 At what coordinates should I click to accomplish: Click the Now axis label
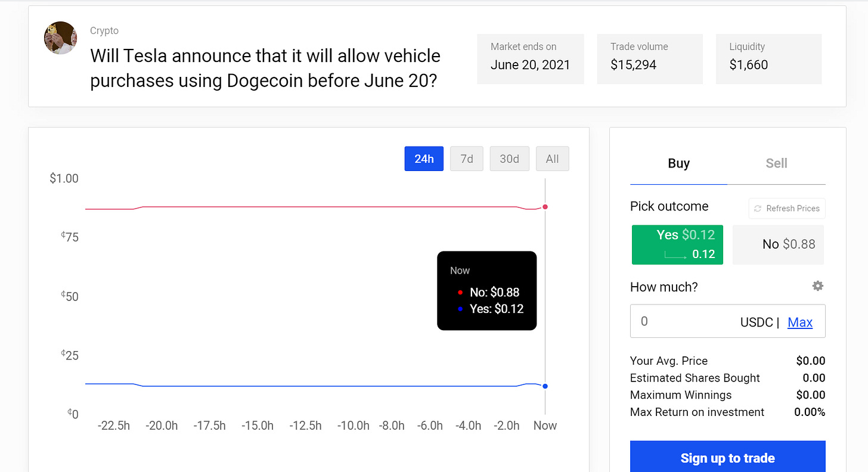(545, 426)
